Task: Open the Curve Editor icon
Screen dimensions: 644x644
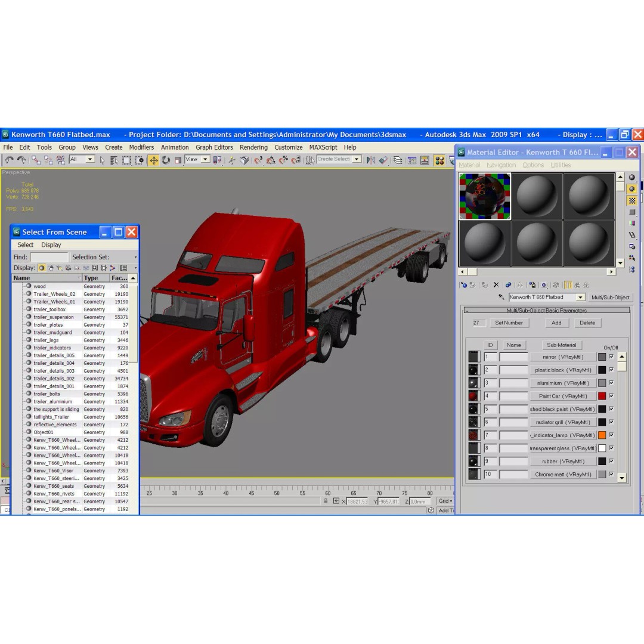Action: tap(412, 160)
